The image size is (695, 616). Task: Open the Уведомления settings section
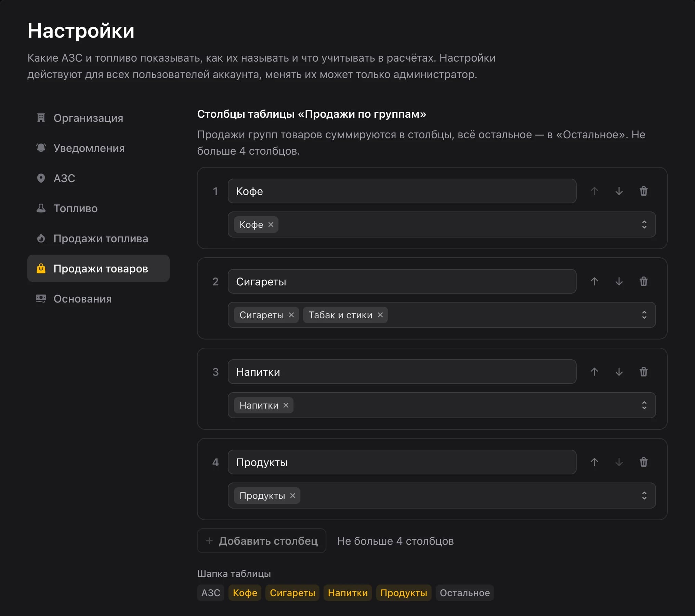point(99,148)
